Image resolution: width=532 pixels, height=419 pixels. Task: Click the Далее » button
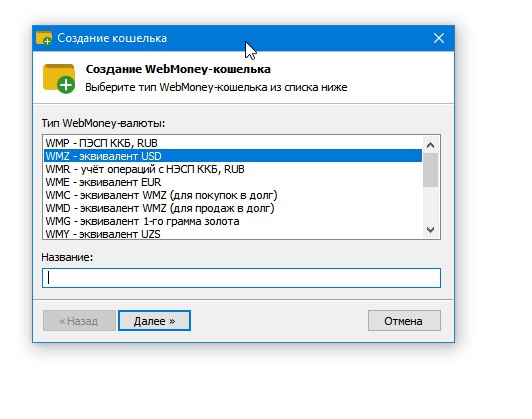click(x=154, y=321)
